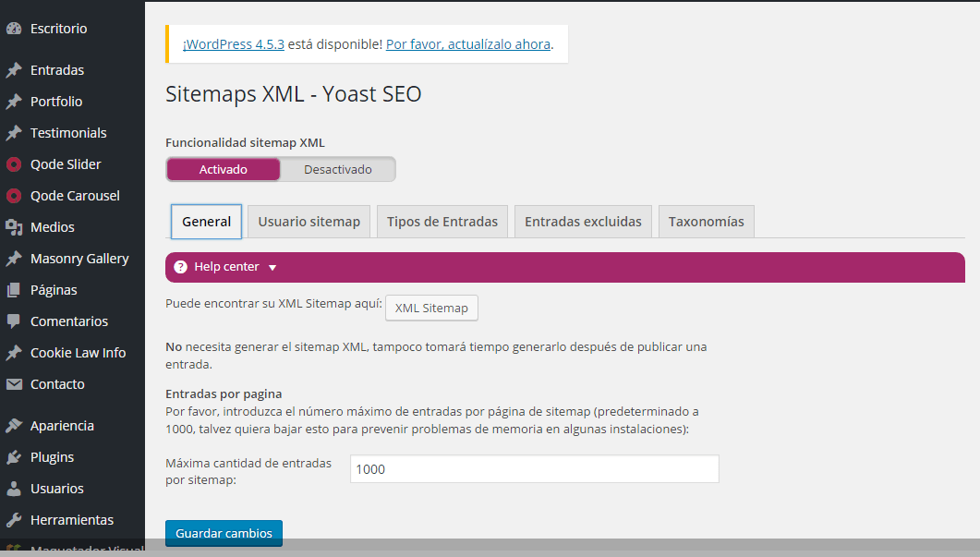Click the Sitemaps XML - Yoast SEO heading

[293, 94]
